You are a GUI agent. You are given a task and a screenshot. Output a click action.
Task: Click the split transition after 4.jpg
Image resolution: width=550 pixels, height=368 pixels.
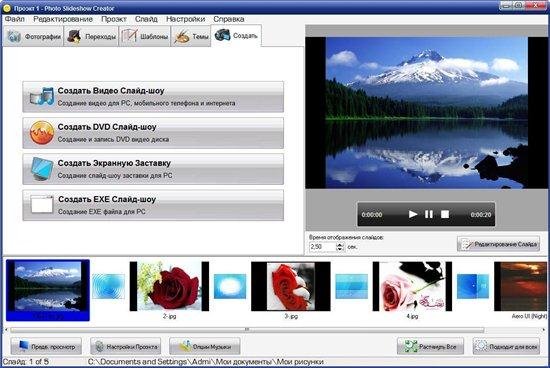[473, 286]
